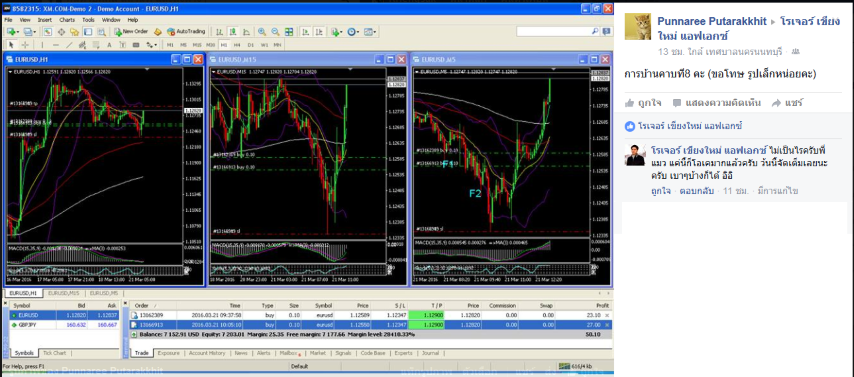Click the Zoom Out magnifier icon
The width and height of the screenshot is (854, 377).
pos(275,32)
